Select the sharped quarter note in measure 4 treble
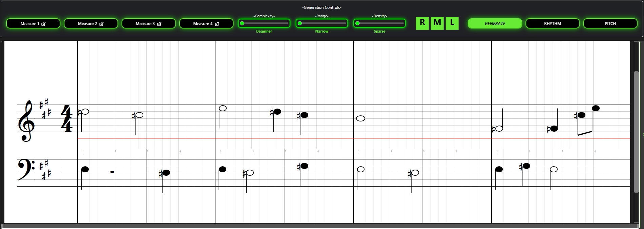This screenshot has width=644, height=229. pyautogui.click(x=554, y=129)
